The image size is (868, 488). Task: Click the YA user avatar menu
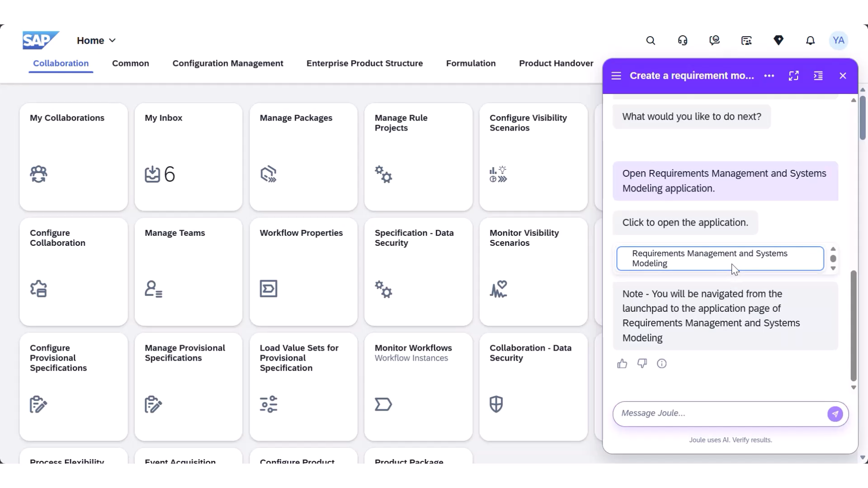pyautogui.click(x=838, y=41)
